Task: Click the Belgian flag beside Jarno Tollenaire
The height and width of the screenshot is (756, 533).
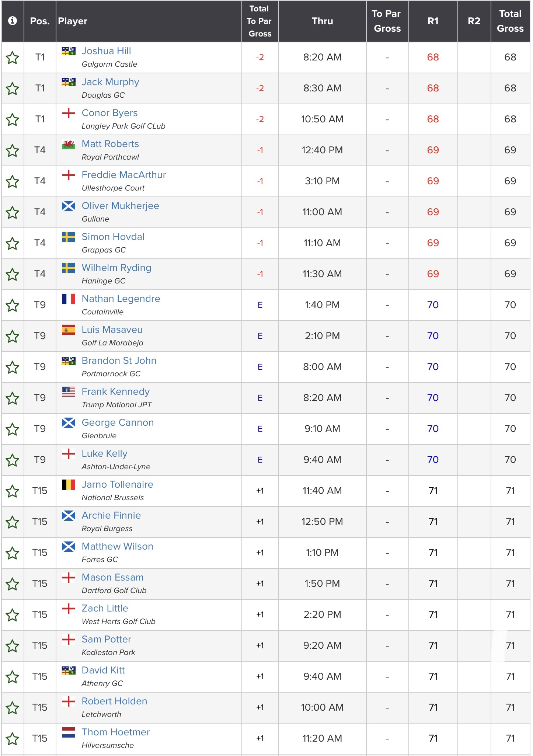Action: (x=69, y=485)
